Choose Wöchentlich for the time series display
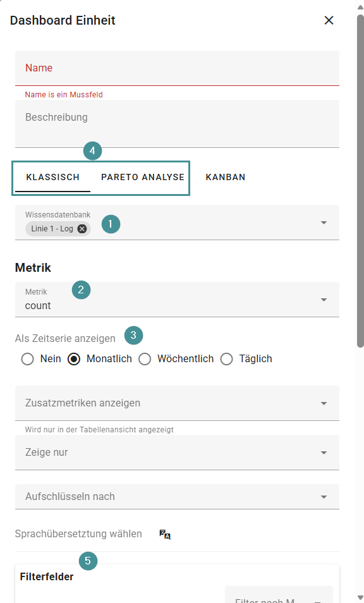The height and width of the screenshot is (603, 364). pyautogui.click(x=145, y=358)
